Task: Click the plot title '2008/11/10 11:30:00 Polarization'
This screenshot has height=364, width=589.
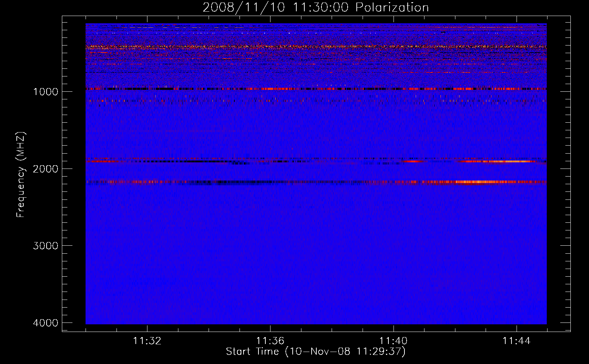Action: point(316,8)
